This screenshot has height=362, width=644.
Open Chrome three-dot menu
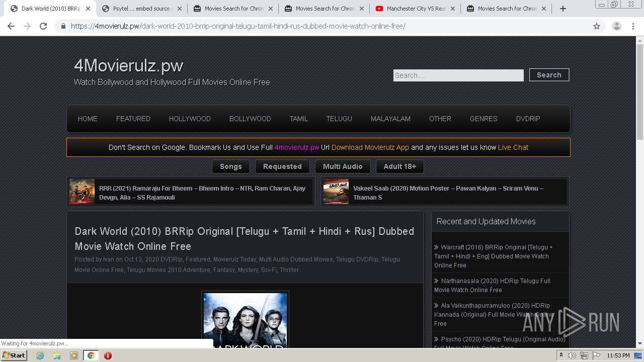click(x=633, y=26)
